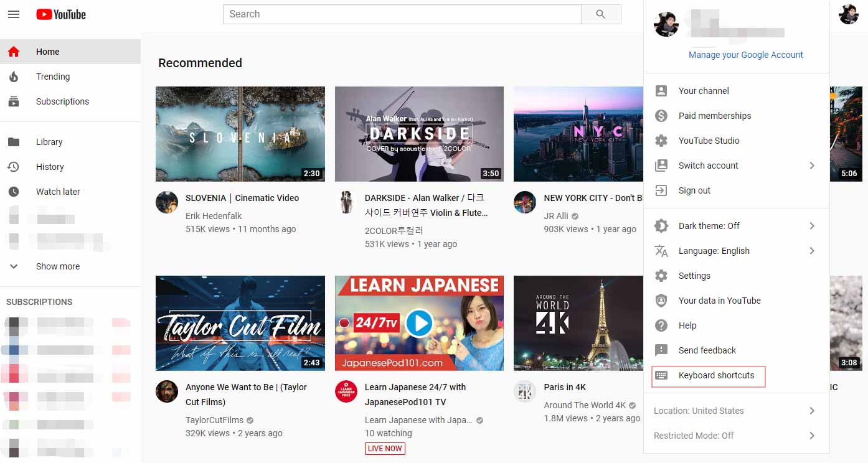868x463 pixels.
Task: Open the hamburger guide menu
Action: pyautogui.click(x=14, y=14)
